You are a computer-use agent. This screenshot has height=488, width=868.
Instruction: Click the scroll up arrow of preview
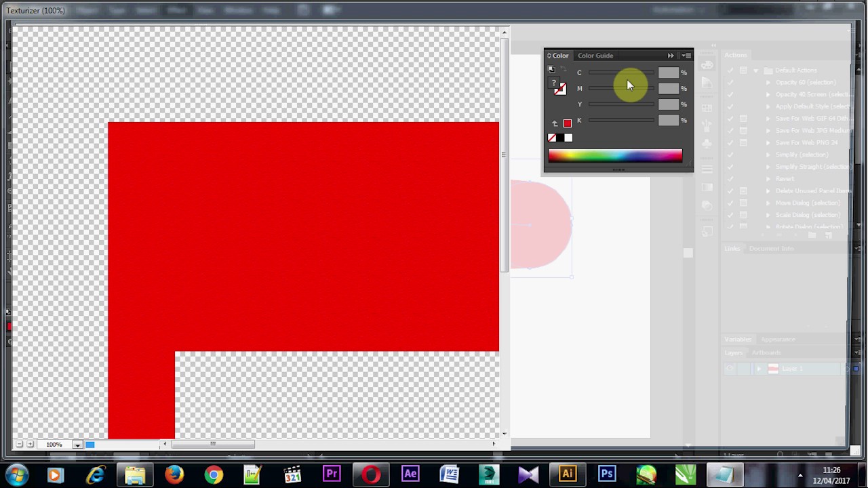click(x=504, y=32)
